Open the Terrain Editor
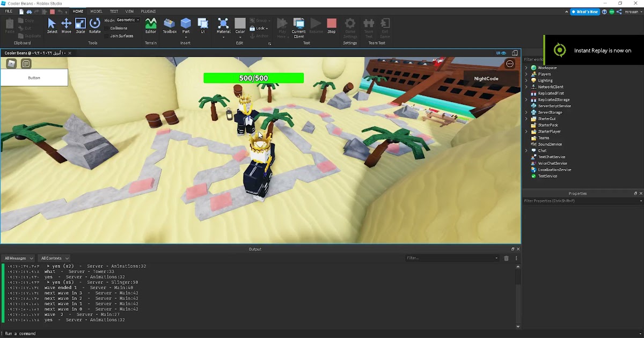Viewport: 644px width, 338px height. [151, 25]
